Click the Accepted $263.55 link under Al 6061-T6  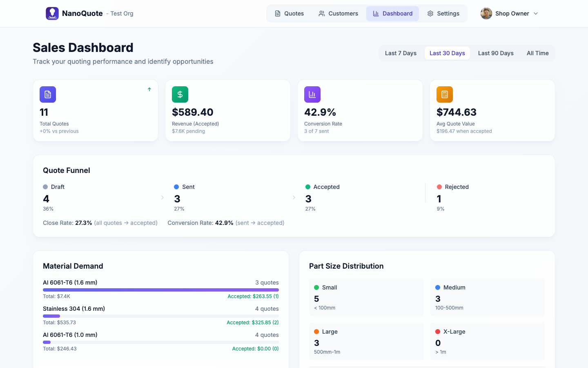[x=253, y=296]
